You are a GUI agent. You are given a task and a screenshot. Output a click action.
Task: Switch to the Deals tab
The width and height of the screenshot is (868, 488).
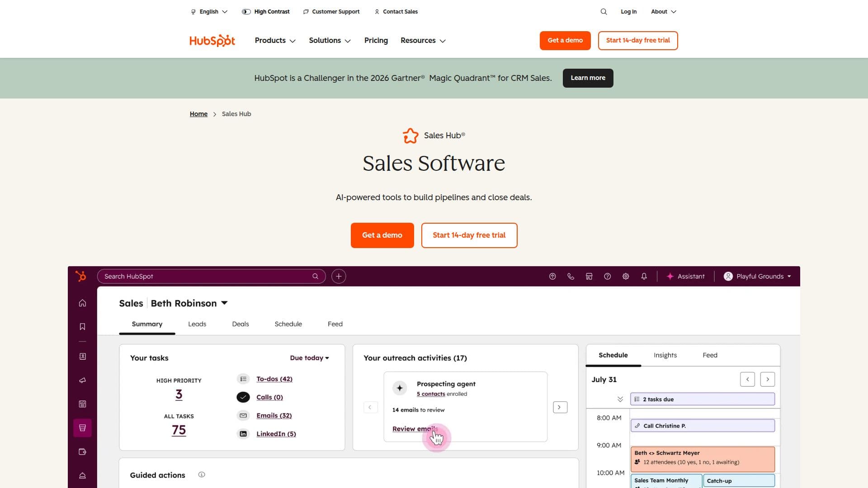pos(241,324)
